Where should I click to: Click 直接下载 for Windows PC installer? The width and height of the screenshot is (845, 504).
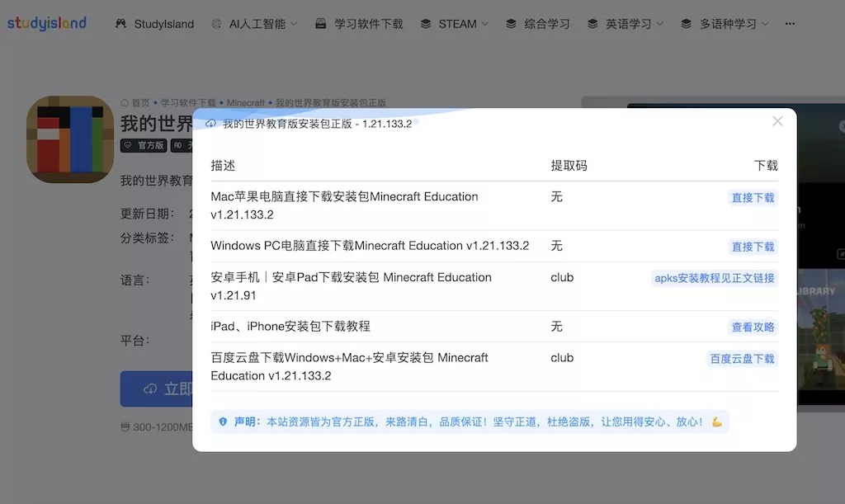pos(753,247)
